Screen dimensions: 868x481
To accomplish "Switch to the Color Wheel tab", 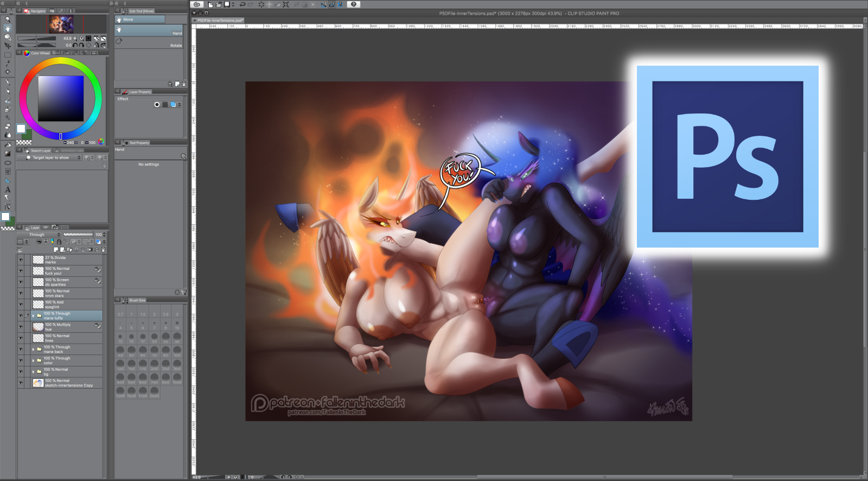I will coord(37,53).
